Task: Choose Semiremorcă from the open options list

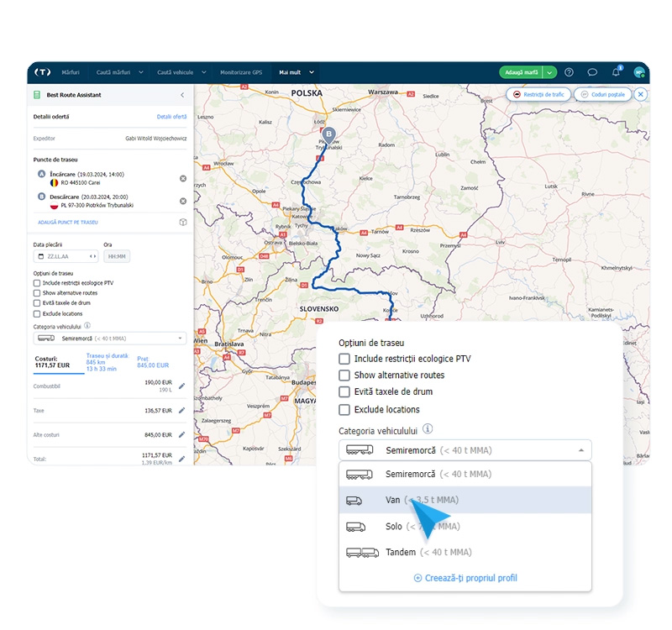Action: coord(465,474)
